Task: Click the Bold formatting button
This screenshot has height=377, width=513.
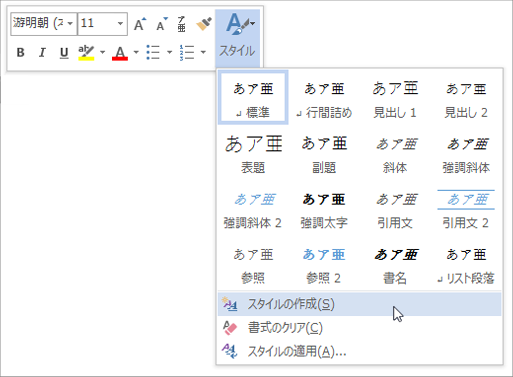Action: (x=21, y=52)
